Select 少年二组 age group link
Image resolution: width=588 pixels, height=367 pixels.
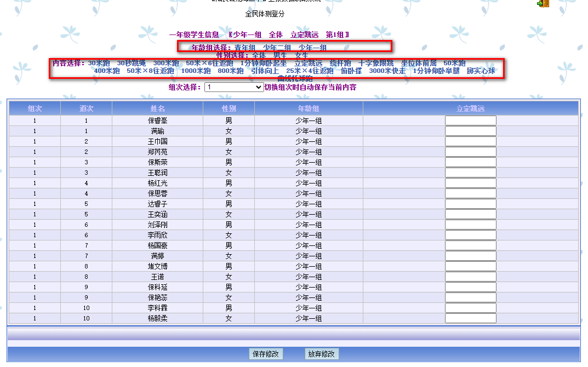[x=277, y=48]
